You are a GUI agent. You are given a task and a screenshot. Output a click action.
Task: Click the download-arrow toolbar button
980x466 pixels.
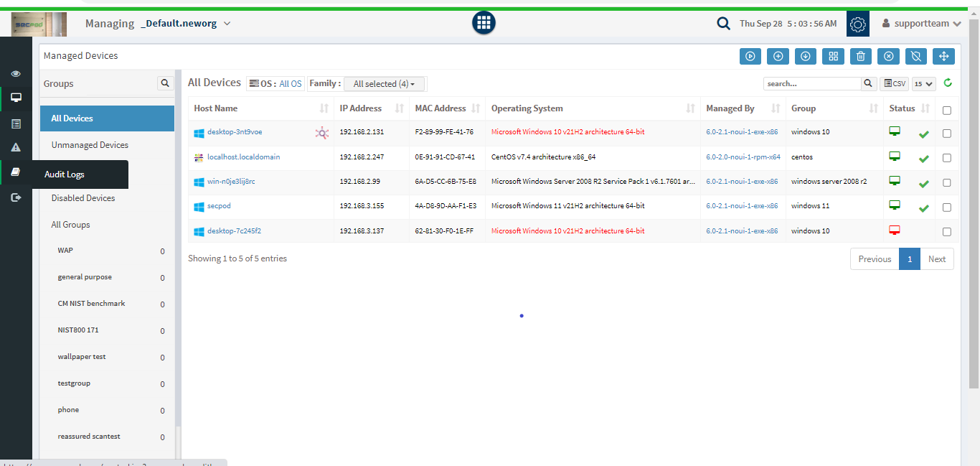click(x=806, y=56)
